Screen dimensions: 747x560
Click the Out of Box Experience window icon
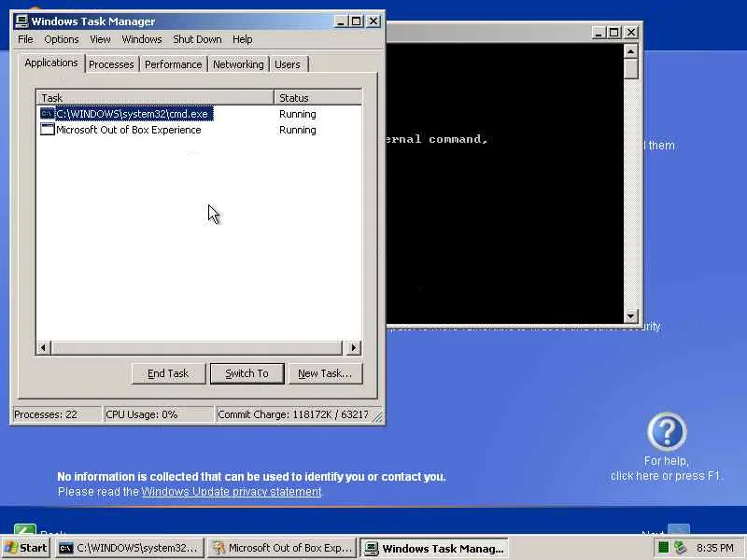(x=48, y=130)
